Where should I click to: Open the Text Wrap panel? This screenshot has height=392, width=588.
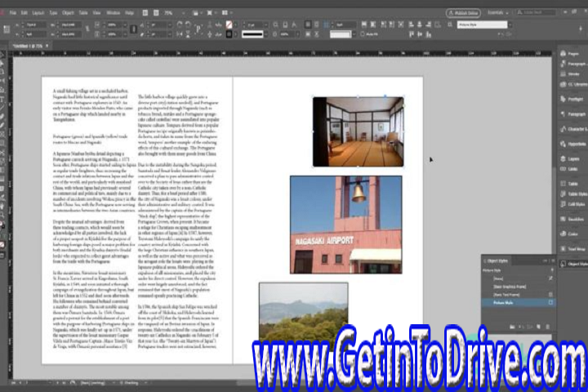tap(572, 249)
